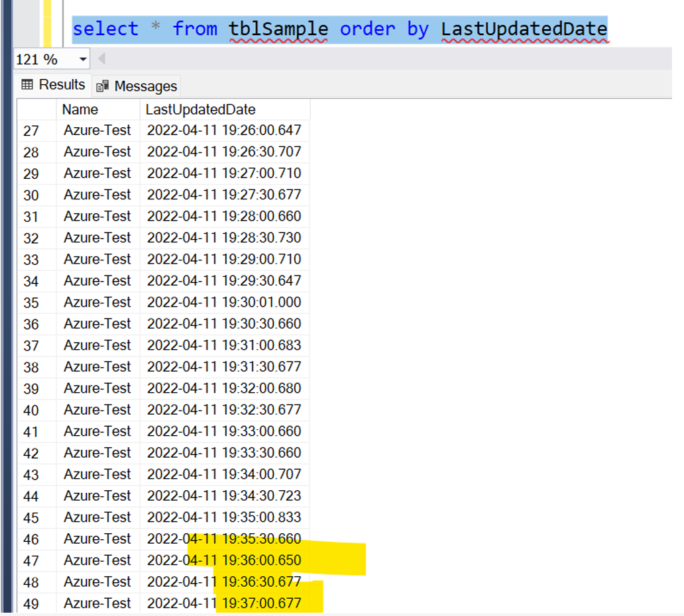Click date cell 2022-04-11 19:33:30.660
Viewport: 684px width, 616px height.
225,453
